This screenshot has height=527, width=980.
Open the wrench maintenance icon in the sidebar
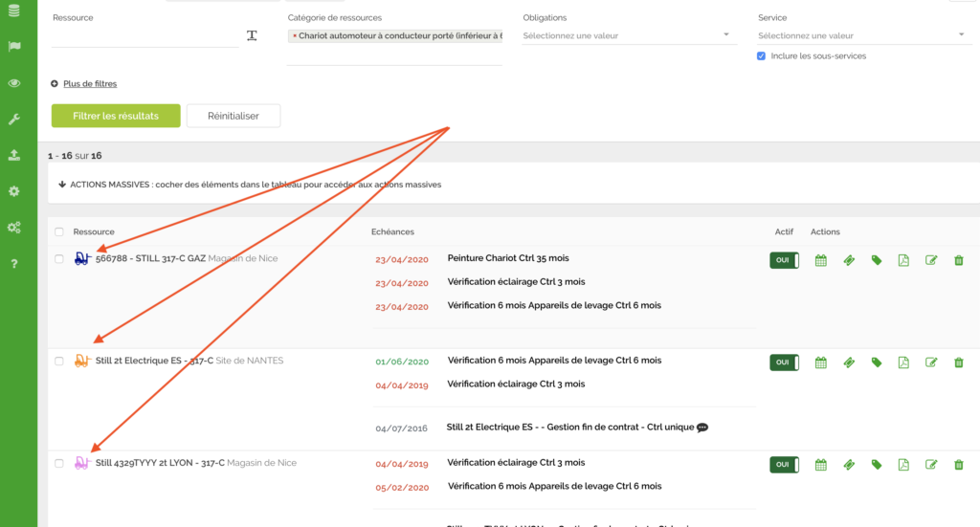tap(14, 119)
